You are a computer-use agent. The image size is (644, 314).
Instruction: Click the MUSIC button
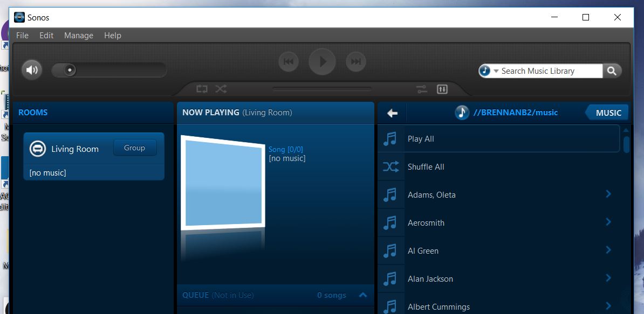[607, 113]
